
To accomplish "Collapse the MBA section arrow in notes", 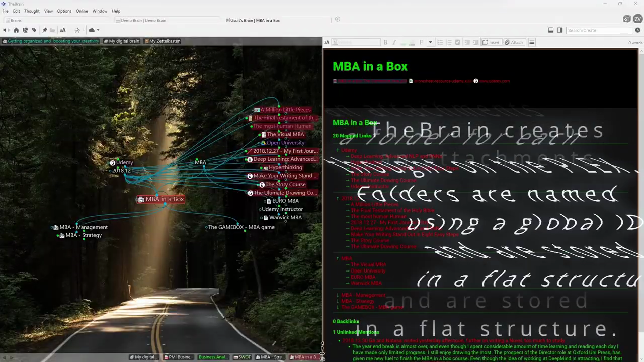I will pyautogui.click(x=338, y=259).
